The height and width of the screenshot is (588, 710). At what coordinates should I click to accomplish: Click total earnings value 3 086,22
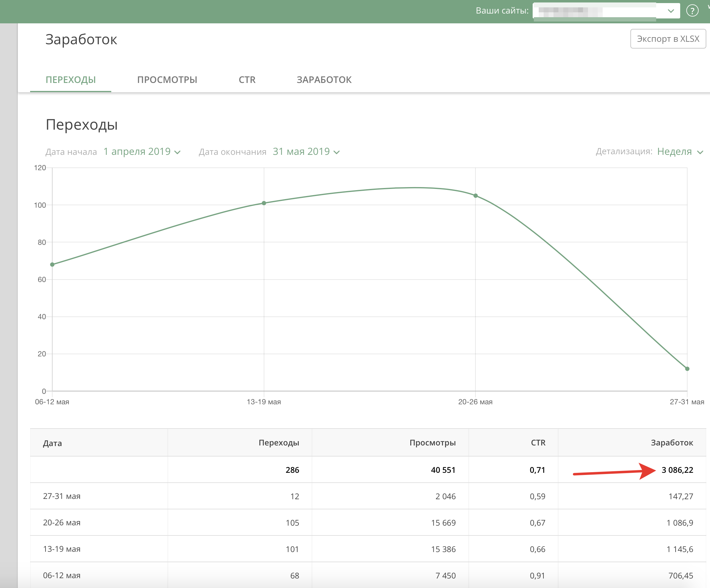677,470
